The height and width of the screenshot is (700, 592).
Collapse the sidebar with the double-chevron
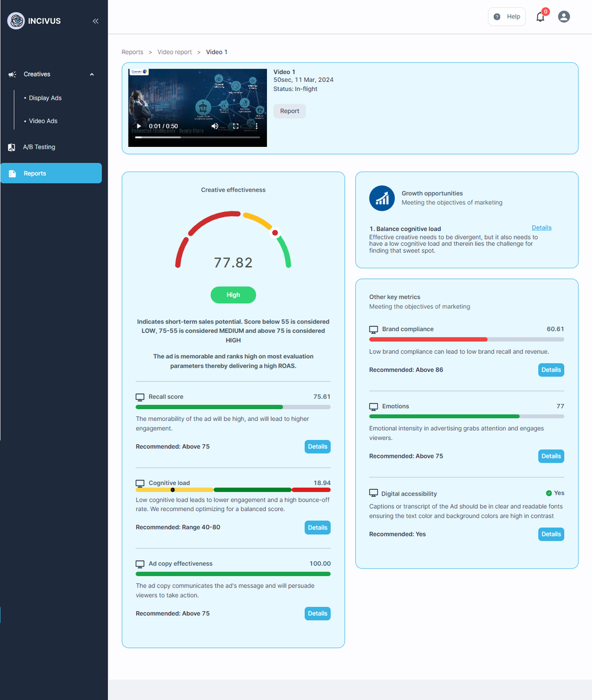pos(95,21)
